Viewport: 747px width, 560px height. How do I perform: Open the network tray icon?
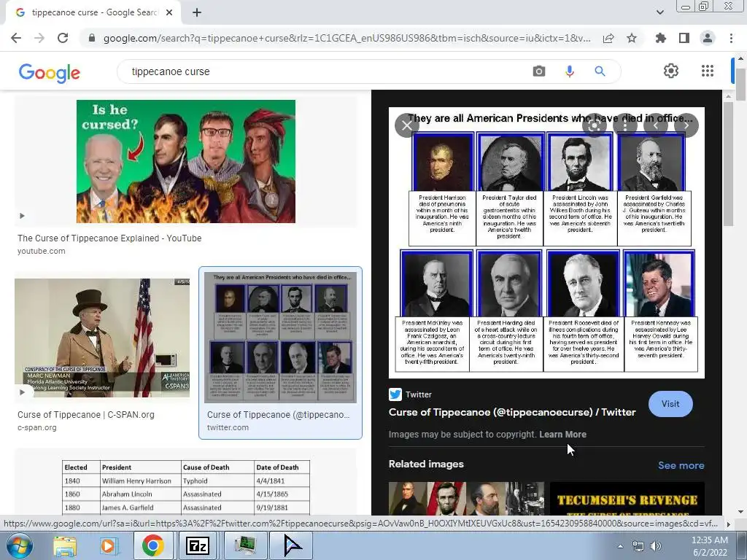638,546
